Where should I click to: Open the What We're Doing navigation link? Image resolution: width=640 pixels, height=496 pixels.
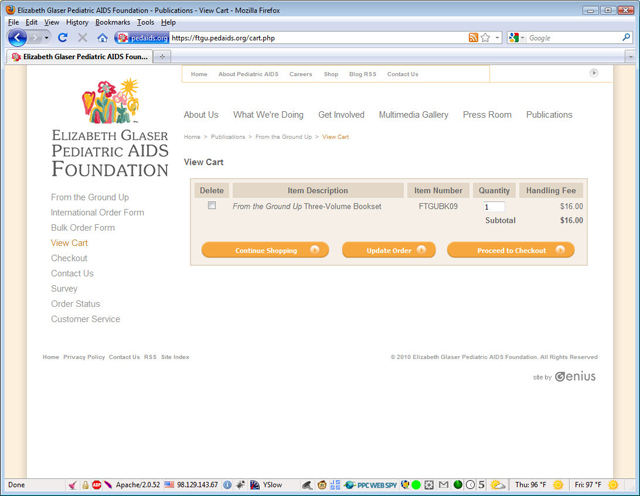(x=268, y=115)
